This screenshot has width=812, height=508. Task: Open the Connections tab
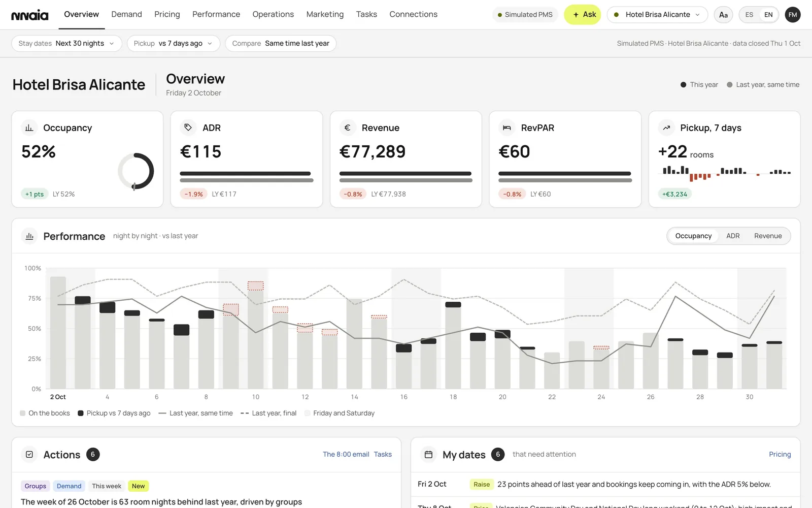point(413,14)
